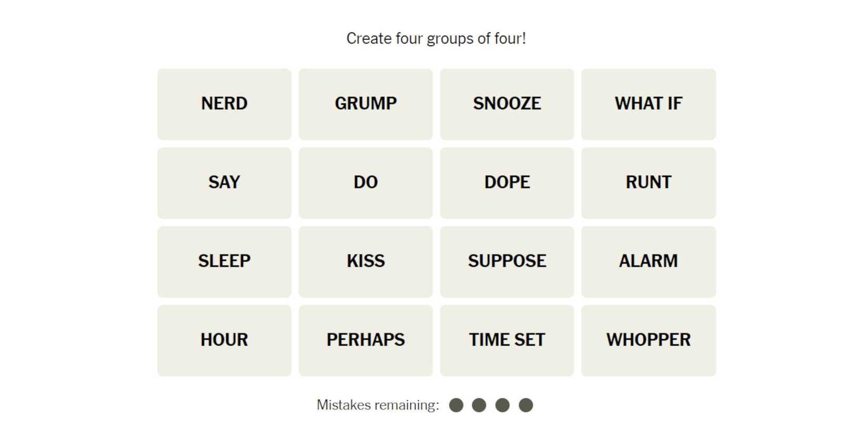Tap the TIME SET word card
Screen dimensions: 868x434
coord(507,340)
